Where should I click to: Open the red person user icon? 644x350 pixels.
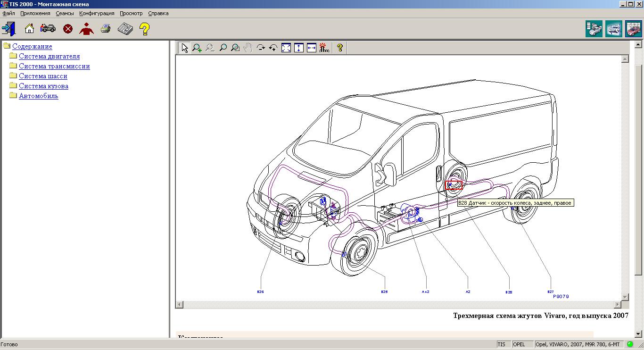tap(86, 29)
